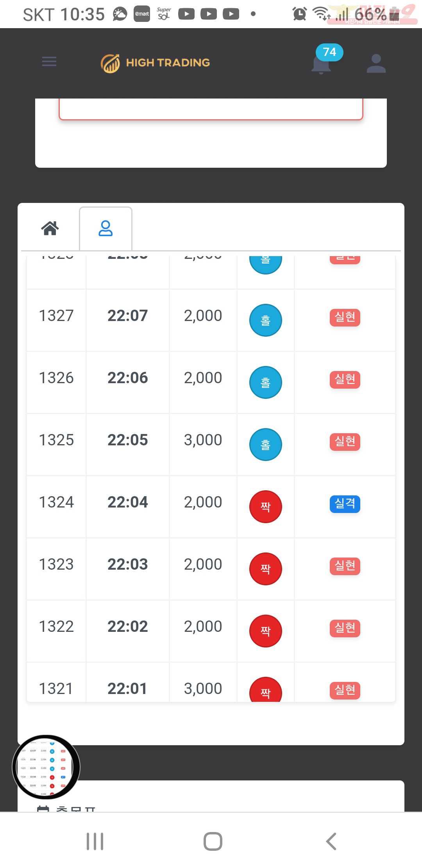This screenshot has width=422, height=868.
Task: Tap the red 짝 badge in row 1322
Action: [x=266, y=631]
